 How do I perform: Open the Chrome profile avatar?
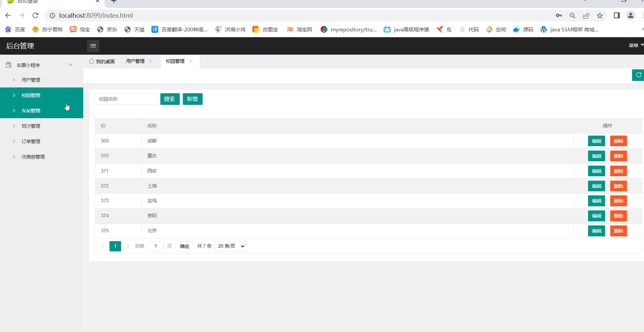[x=631, y=15]
